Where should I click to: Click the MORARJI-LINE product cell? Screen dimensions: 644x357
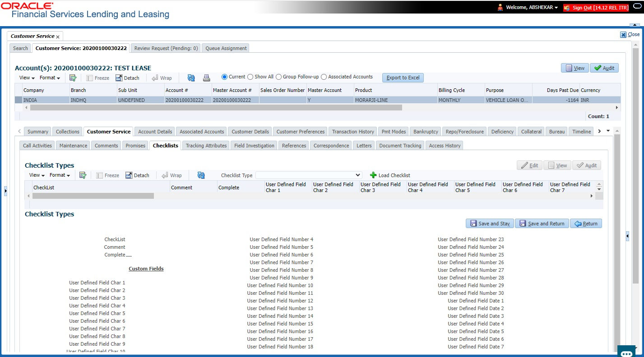coord(395,100)
